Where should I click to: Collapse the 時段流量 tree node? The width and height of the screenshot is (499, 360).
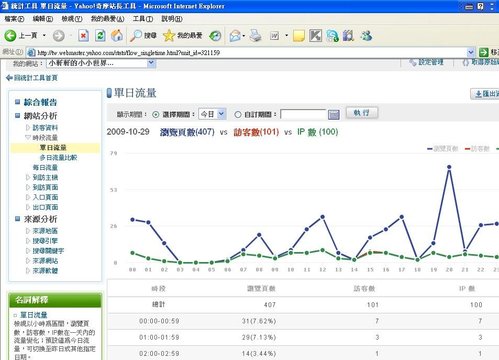pos(28,137)
